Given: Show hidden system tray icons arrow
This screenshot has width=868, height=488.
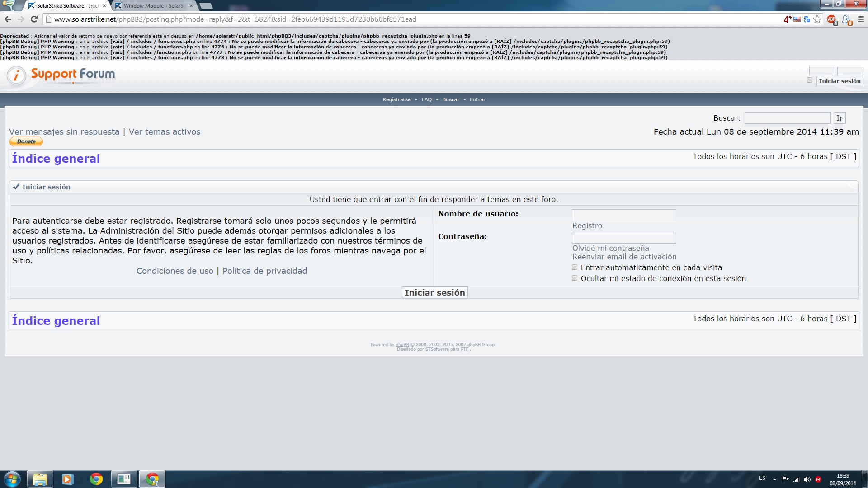Looking at the screenshot, I should click(x=775, y=479).
